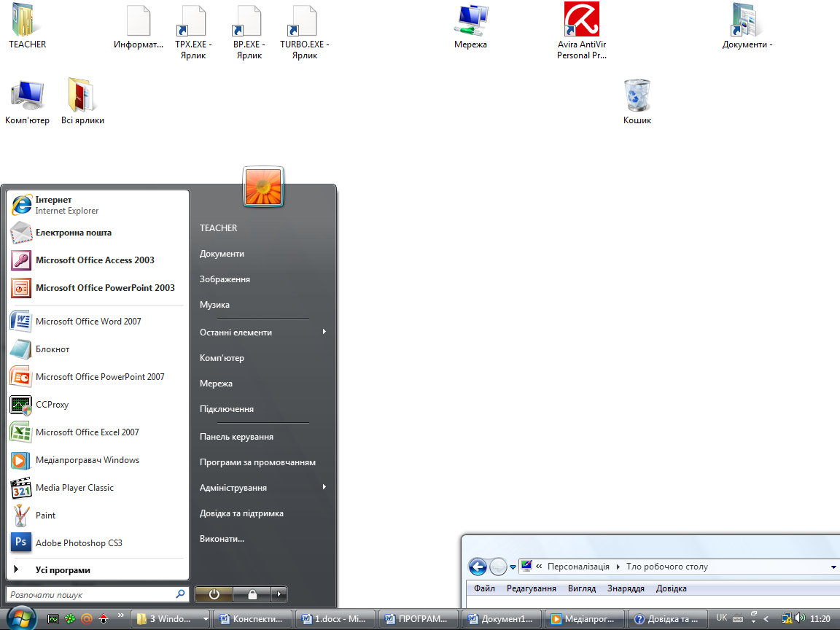
Task: Open Вигляд menu
Action: click(x=582, y=588)
